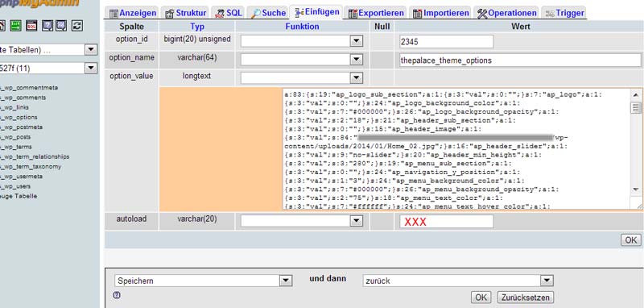Open the Exportieren tab
644x308 pixels.
376,13
